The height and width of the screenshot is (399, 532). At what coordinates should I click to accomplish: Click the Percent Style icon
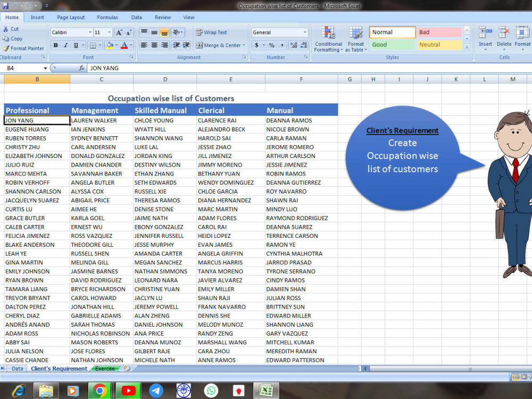[272, 45]
